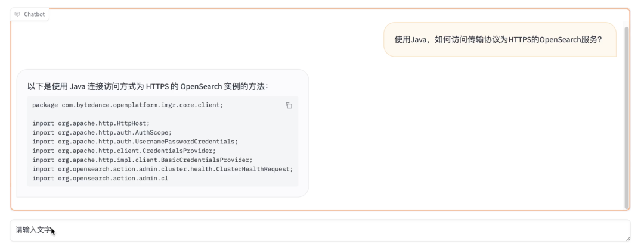
Task: Click the BasicCredentialsProvider import line
Action: (143, 160)
